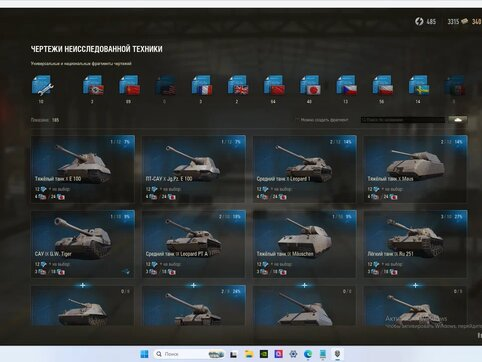This screenshot has height=362, width=482.
Task: Select the Soviet national fragments icon
Action: (129, 85)
